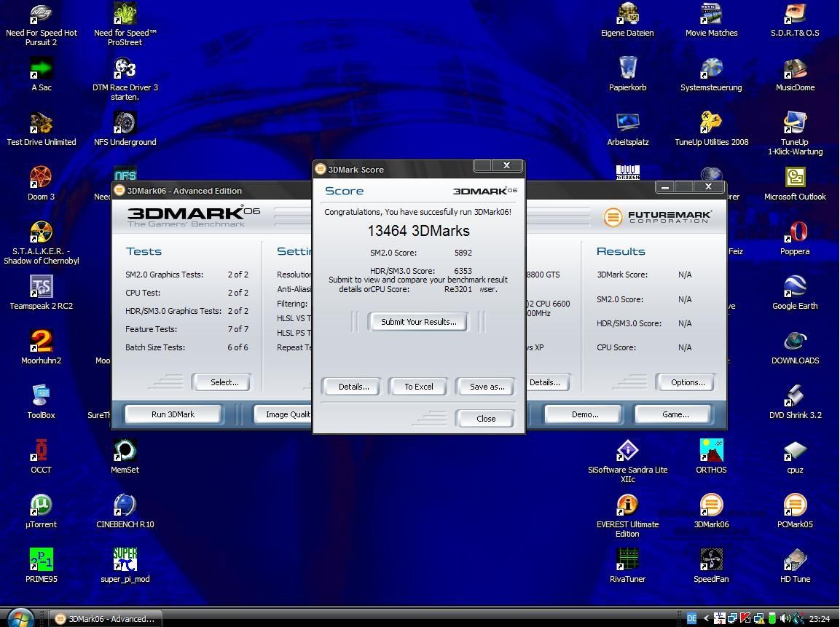Open NFS Underground shortcut
Image resolution: width=840 pixels, height=627 pixels.
pos(125,130)
